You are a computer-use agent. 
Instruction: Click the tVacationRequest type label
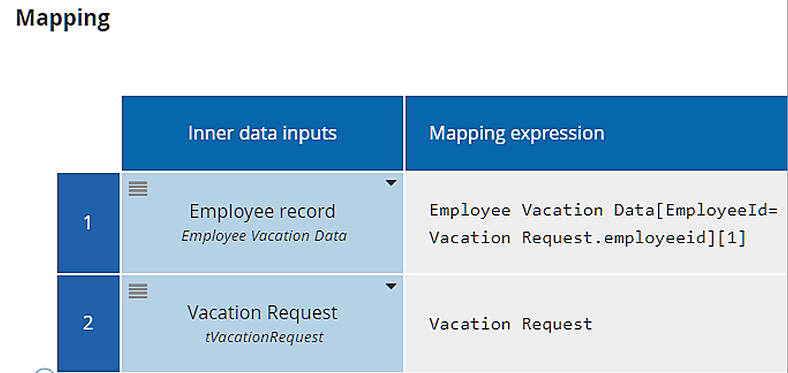(264, 337)
